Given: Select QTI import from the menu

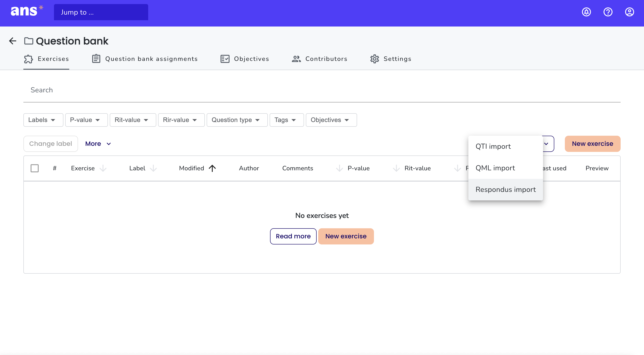Looking at the screenshot, I should coord(505,146).
